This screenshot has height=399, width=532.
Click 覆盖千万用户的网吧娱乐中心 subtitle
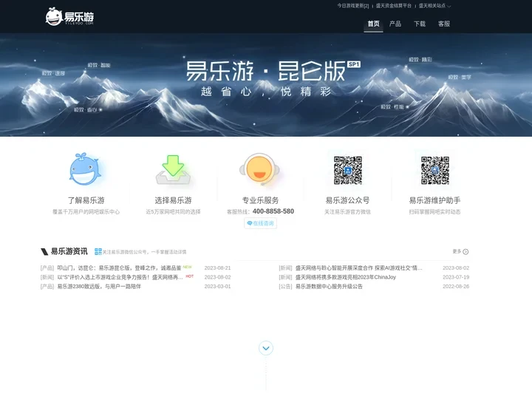86,212
